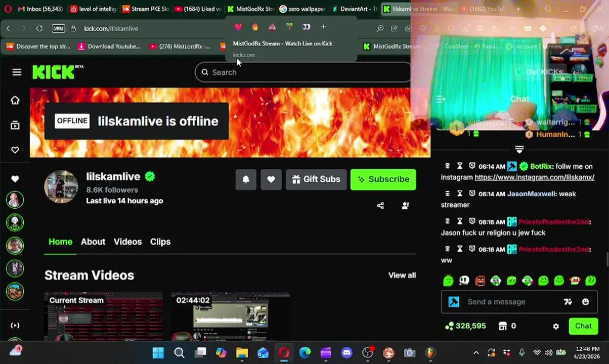The image size is (609, 364).
Task: Reload the page with the browser refresh button
Action: tap(39, 28)
